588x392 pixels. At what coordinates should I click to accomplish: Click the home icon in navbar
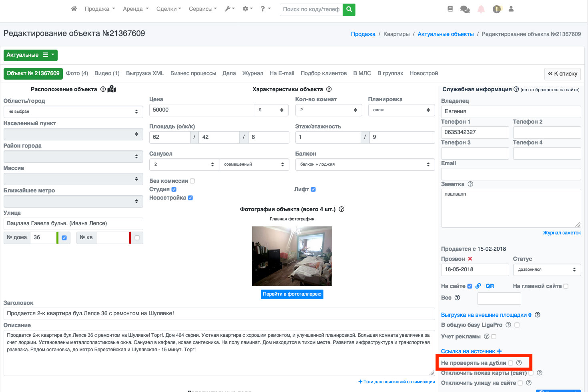[74, 9]
